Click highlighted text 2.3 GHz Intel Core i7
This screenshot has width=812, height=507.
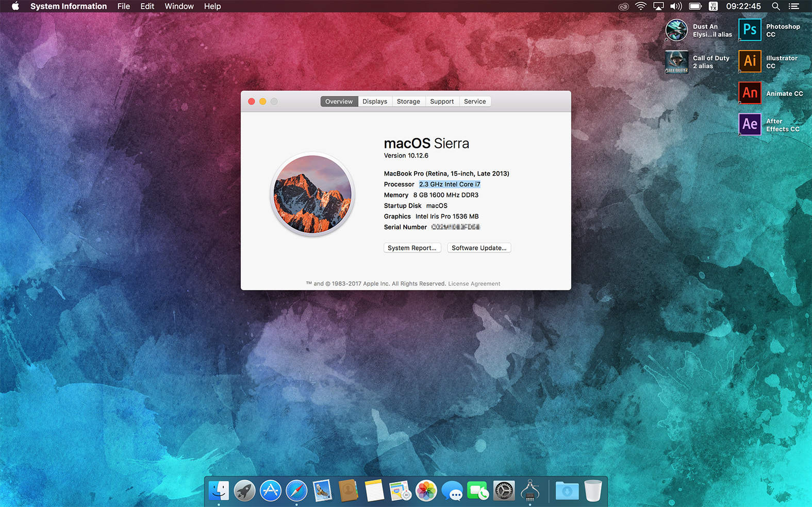(x=450, y=184)
